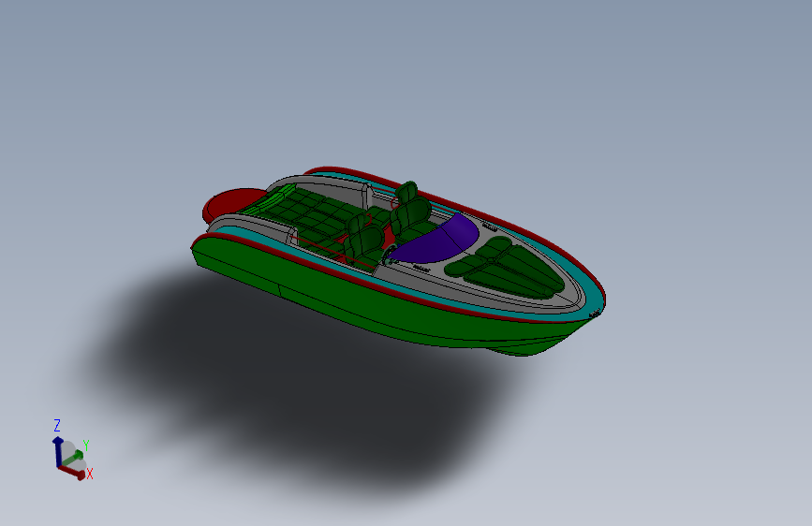The image size is (812, 526).
Task: Select the green bow cushions on the foredeck
Action: coord(505,267)
